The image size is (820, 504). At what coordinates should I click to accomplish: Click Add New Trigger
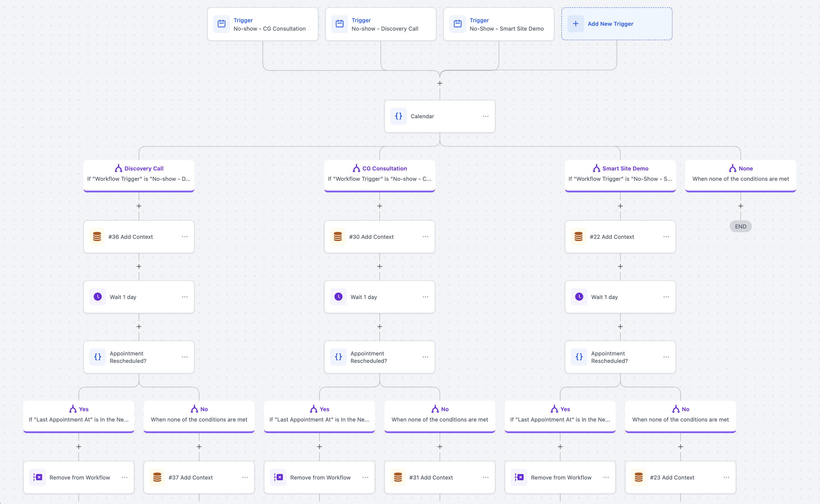coord(616,24)
